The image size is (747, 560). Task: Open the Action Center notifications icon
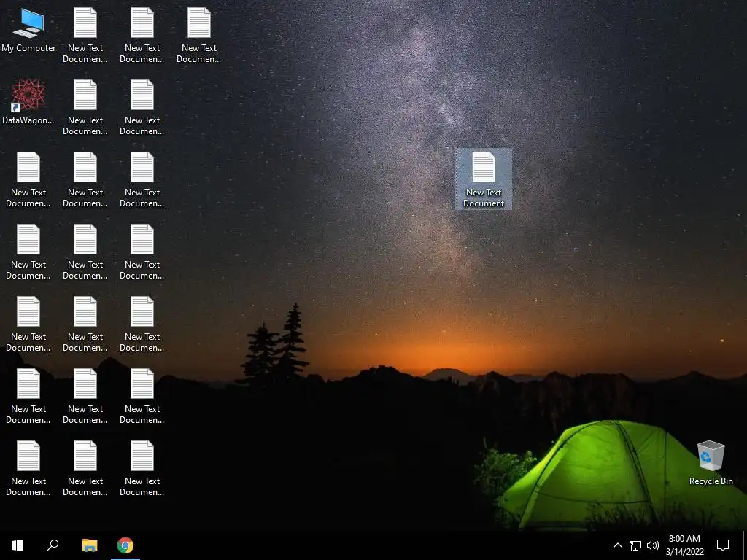723,545
